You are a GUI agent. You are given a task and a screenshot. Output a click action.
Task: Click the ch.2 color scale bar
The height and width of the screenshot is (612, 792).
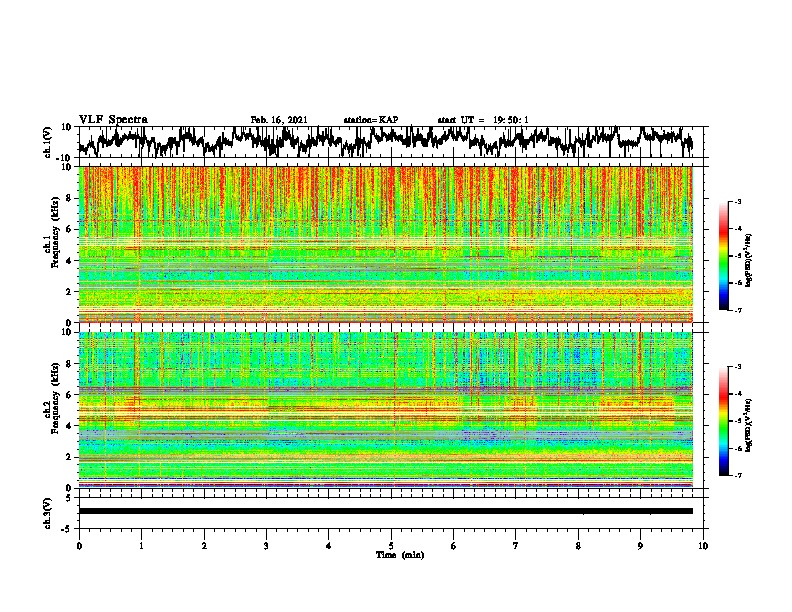[723, 421]
